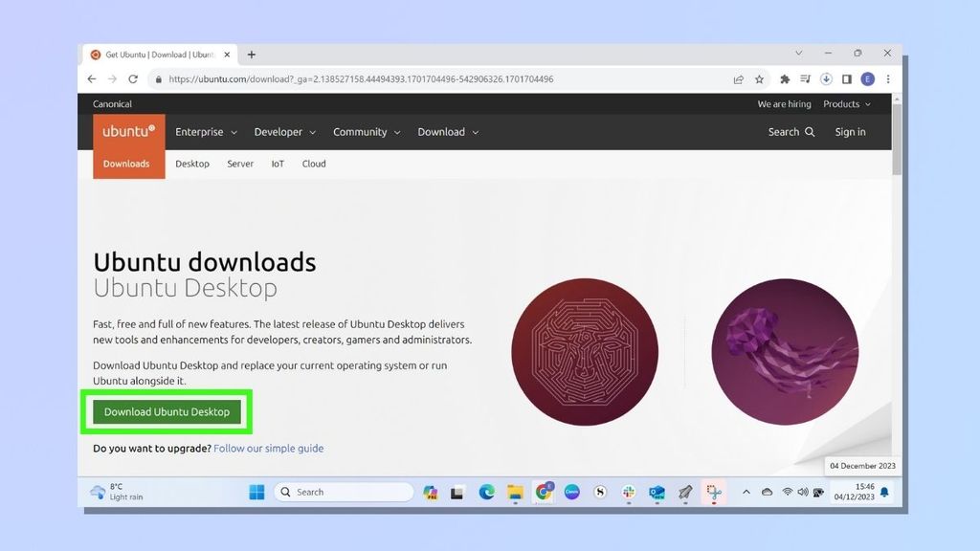Open Chrome profile avatar E
The width and height of the screenshot is (980, 551).
click(x=867, y=79)
